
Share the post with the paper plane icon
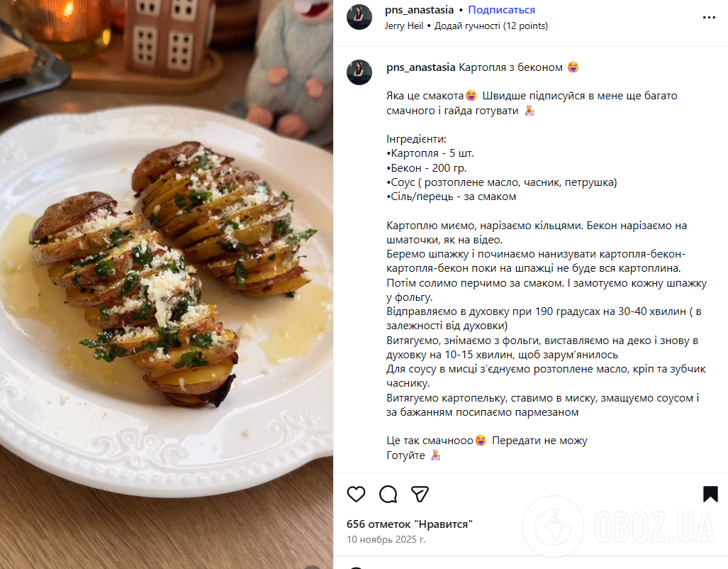click(421, 495)
